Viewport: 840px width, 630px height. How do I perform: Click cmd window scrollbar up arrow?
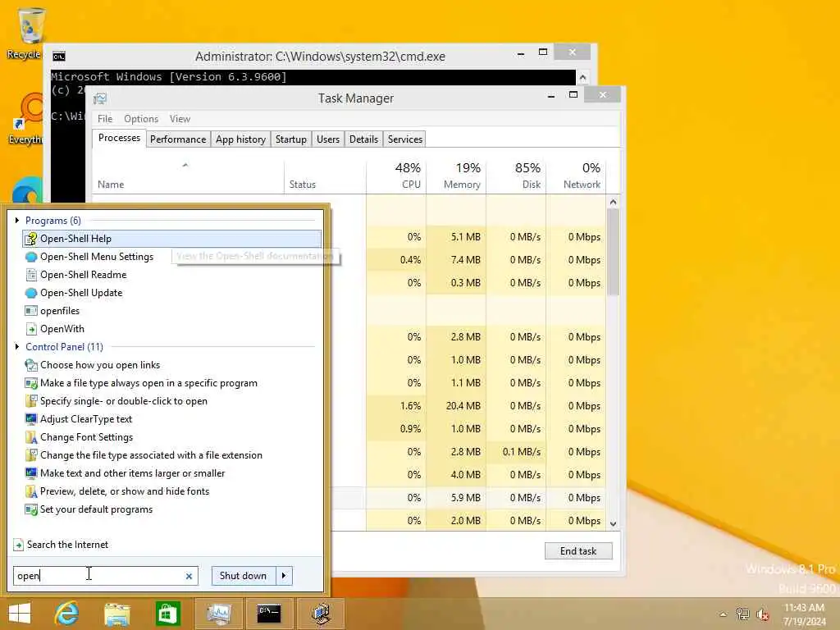(583, 78)
